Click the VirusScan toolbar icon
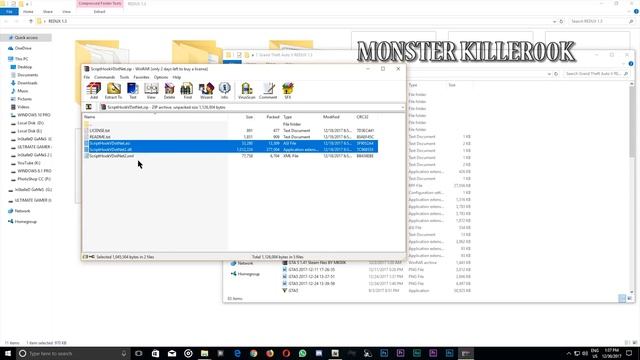 pos(247,91)
